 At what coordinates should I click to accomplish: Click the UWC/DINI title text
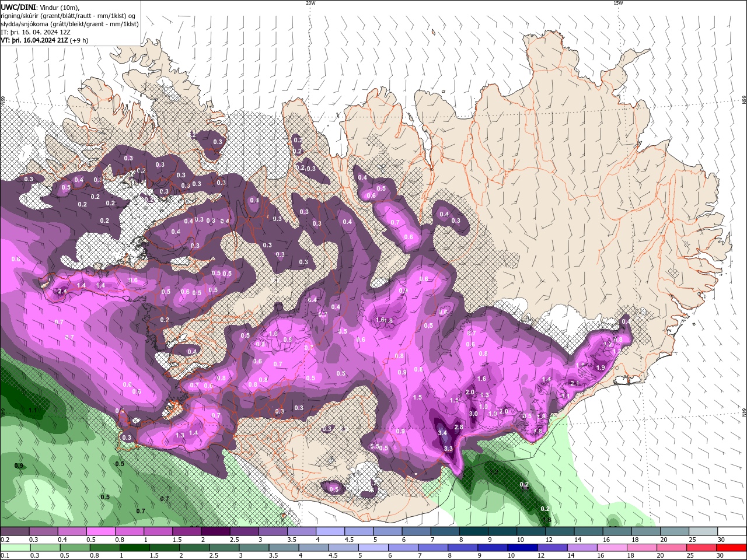click(x=18, y=7)
